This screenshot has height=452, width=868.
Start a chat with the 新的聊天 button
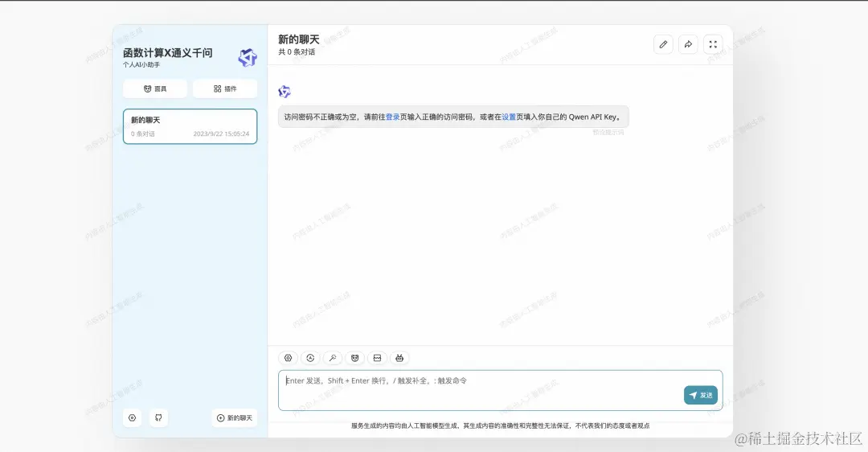[x=234, y=417]
